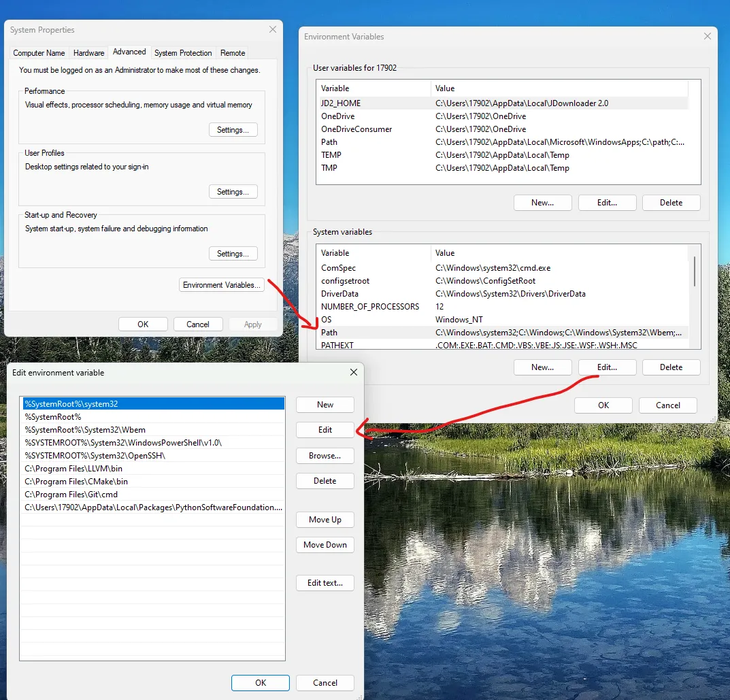The width and height of the screenshot is (730, 700).
Task: Open Performance Settings button
Action: coord(233,130)
